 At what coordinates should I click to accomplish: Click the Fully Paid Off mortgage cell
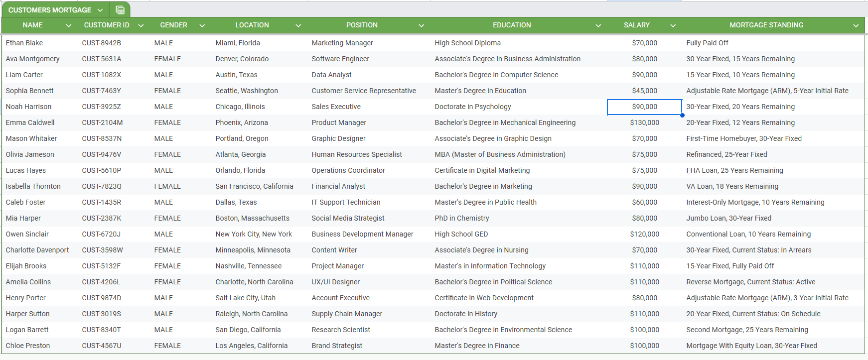coord(707,43)
